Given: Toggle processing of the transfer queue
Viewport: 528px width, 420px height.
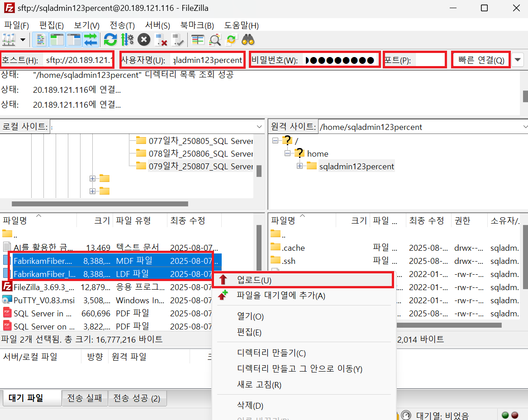Looking at the screenshot, I should click(x=127, y=40).
